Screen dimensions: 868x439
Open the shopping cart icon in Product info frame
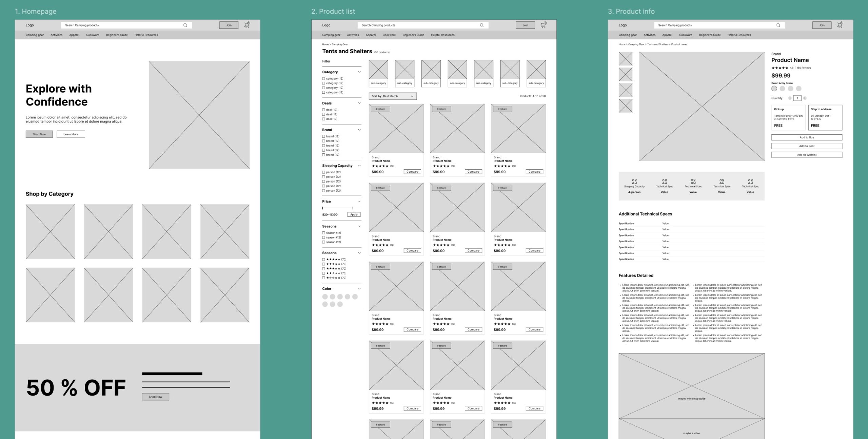[x=840, y=24]
